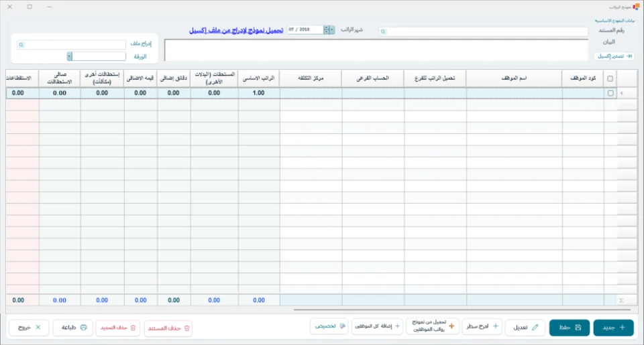
Task: Select first row's مركز التكلفه cell
Action: pyautogui.click(x=311, y=93)
